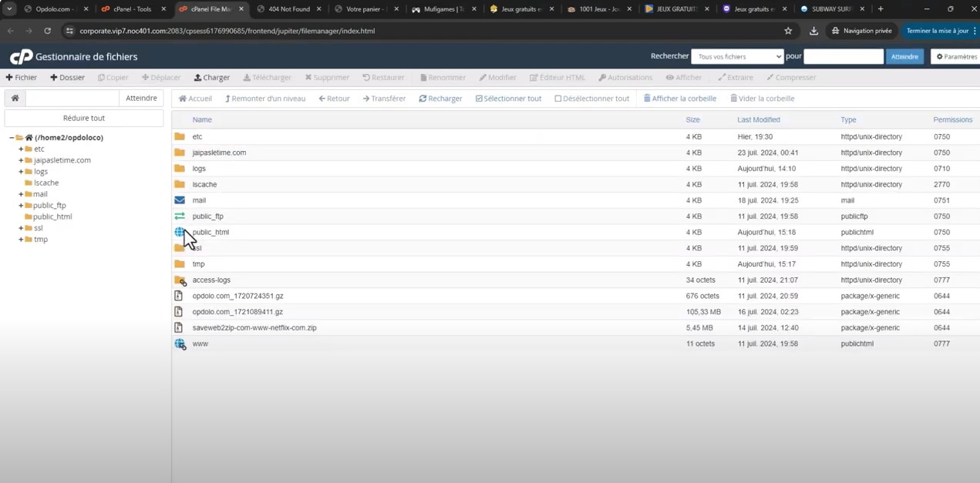
Task: Click the mail folder envelope icon
Action: (x=180, y=200)
